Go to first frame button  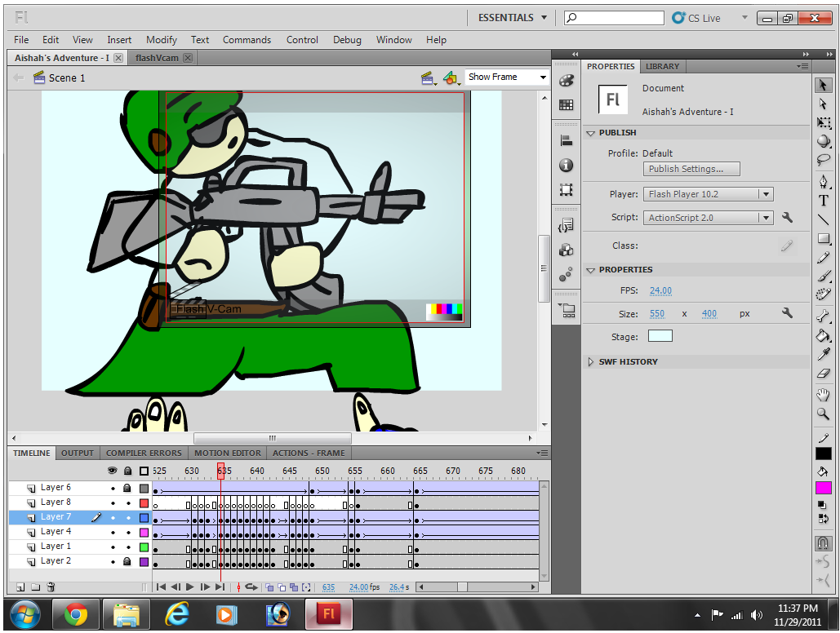pyautogui.click(x=161, y=587)
